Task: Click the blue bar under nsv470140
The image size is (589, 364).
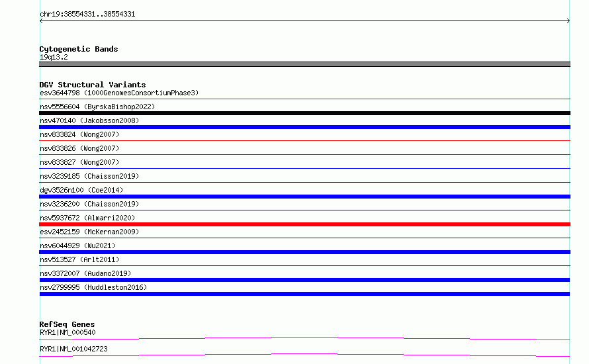Action: click(304, 127)
